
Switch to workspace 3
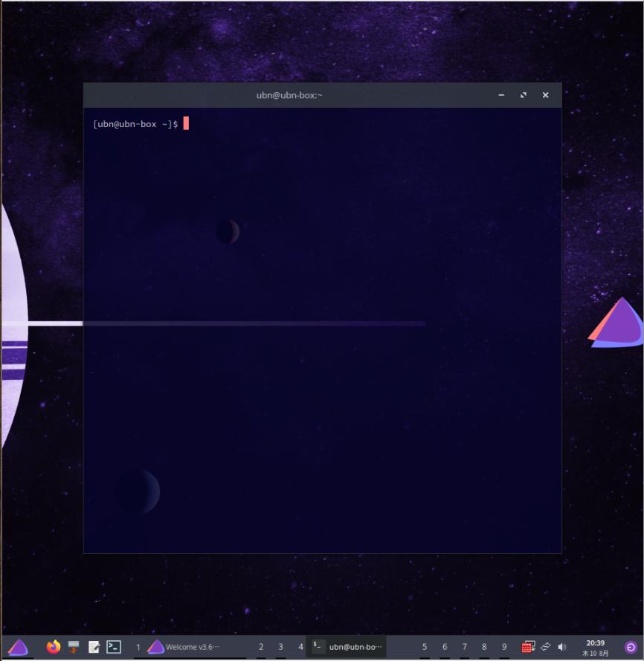tap(280, 647)
